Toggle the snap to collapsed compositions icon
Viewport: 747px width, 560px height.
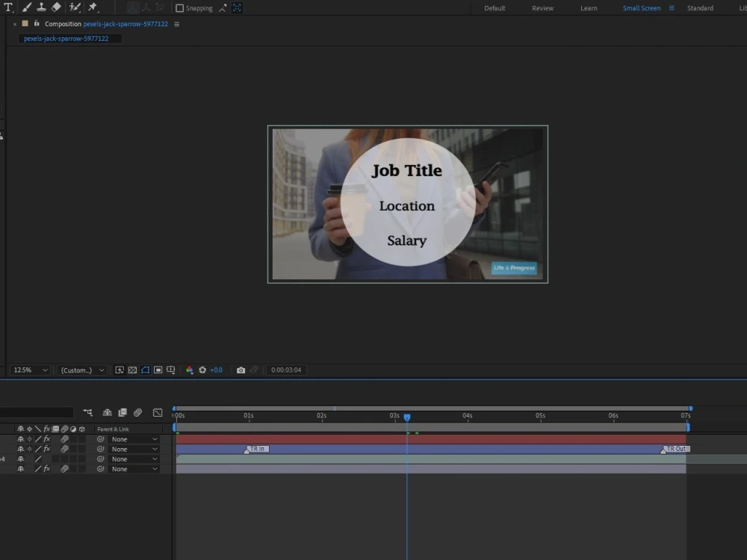coord(237,8)
